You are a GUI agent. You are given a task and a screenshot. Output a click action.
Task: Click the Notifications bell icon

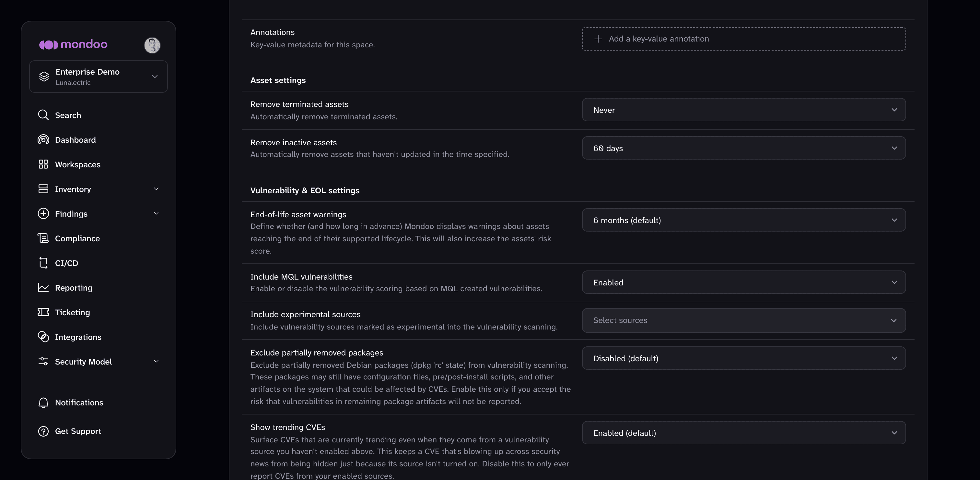tap(43, 403)
